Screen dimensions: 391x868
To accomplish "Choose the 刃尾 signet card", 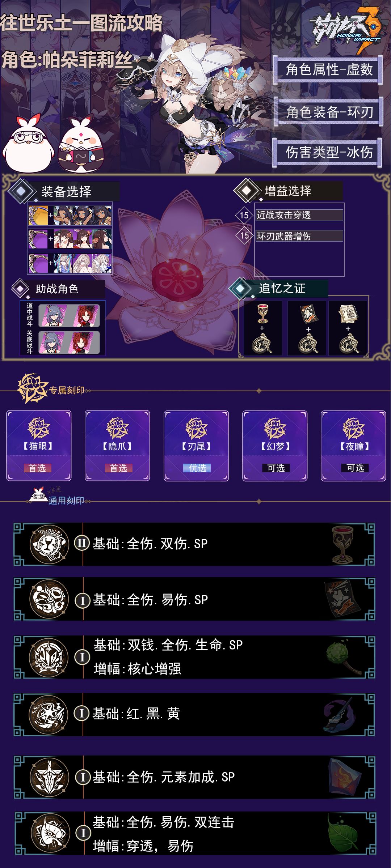I will [196, 446].
